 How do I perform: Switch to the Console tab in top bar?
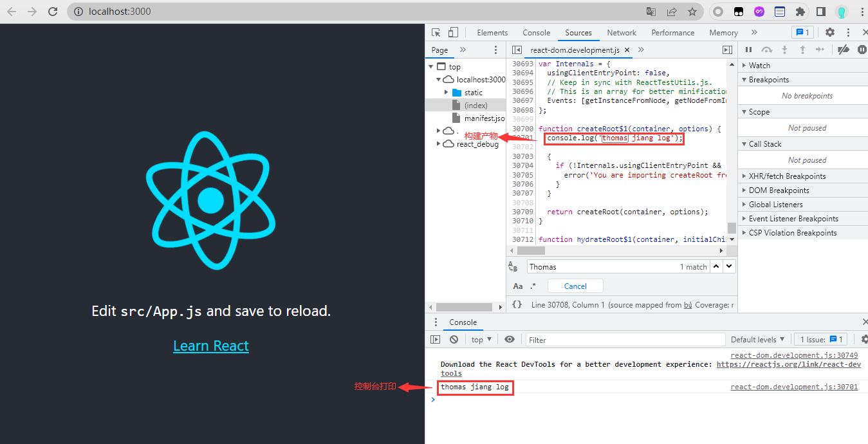(536, 32)
